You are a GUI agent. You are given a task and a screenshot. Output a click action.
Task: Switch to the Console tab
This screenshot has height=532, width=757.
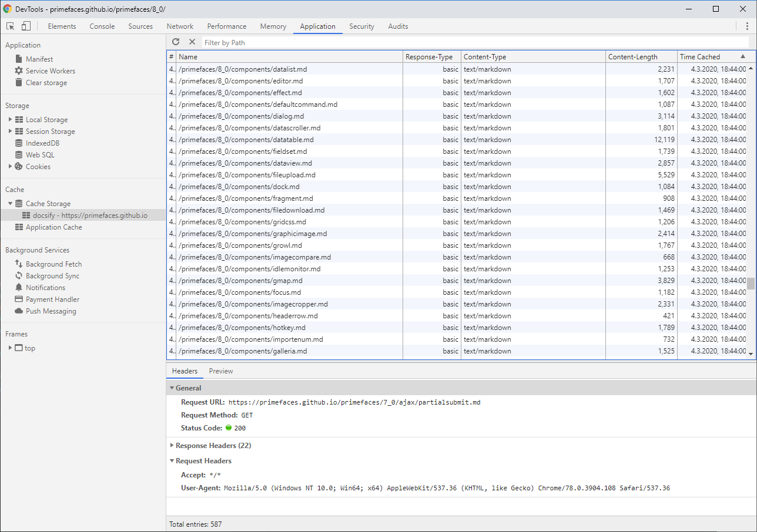[x=102, y=26]
